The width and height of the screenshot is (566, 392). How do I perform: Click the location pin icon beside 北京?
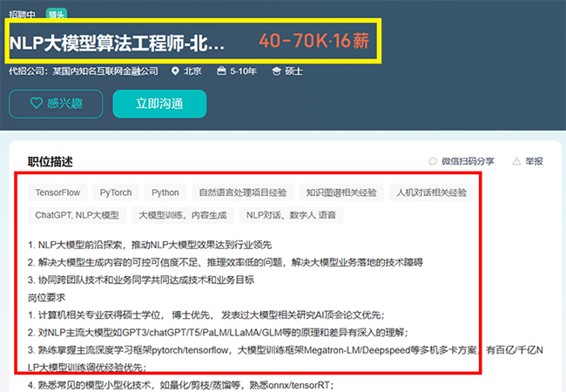[x=175, y=71]
